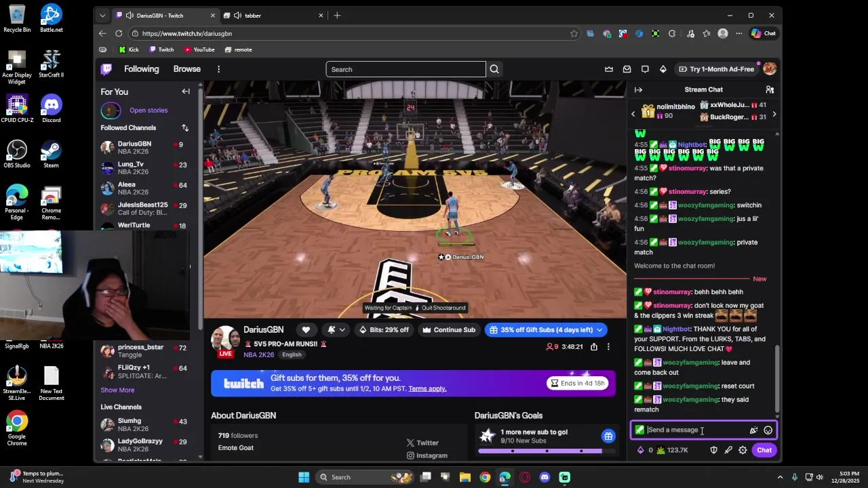868x488 pixels.
Task: Click the Get Bits icon in Twitch header
Action: [x=663, y=69]
